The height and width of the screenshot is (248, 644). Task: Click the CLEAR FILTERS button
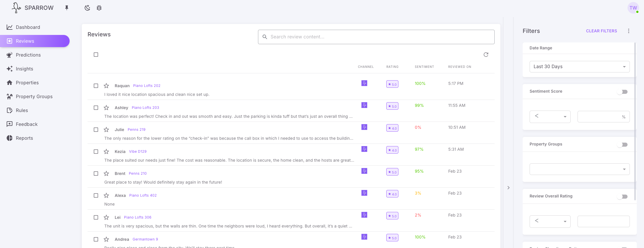601,31
